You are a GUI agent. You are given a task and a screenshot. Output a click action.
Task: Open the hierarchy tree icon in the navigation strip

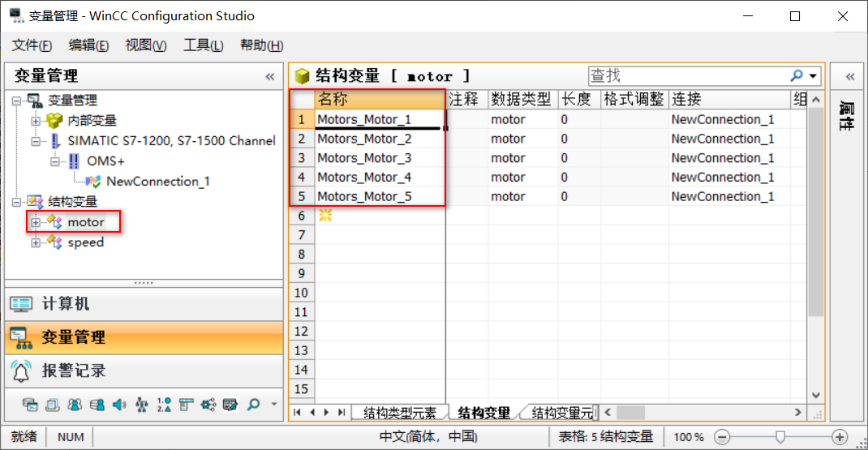(x=141, y=404)
